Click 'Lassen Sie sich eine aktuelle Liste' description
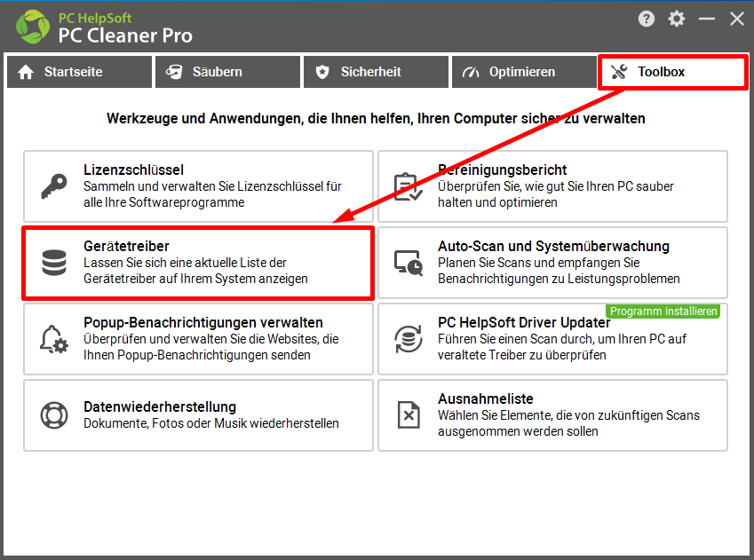This screenshot has width=754, height=560. click(x=195, y=271)
